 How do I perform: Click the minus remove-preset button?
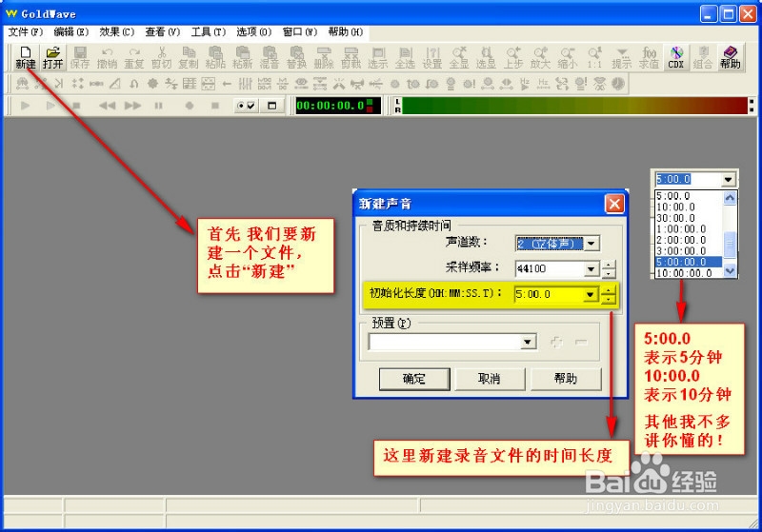[580, 343]
